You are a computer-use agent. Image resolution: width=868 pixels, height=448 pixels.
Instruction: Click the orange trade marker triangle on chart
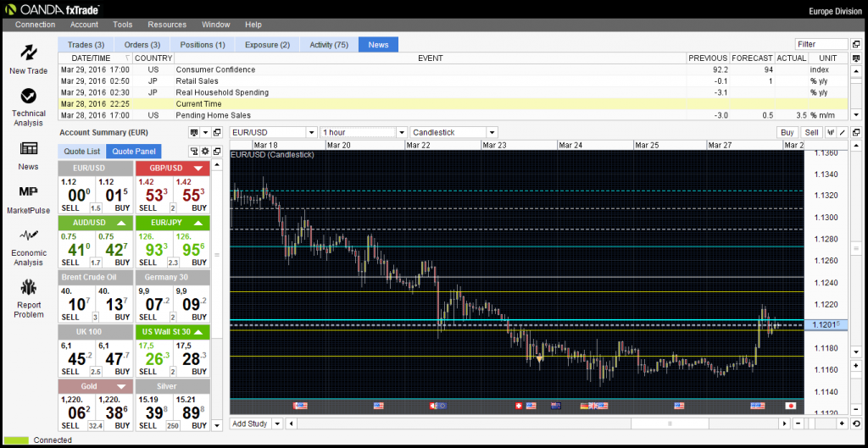click(x=540, y=359)
